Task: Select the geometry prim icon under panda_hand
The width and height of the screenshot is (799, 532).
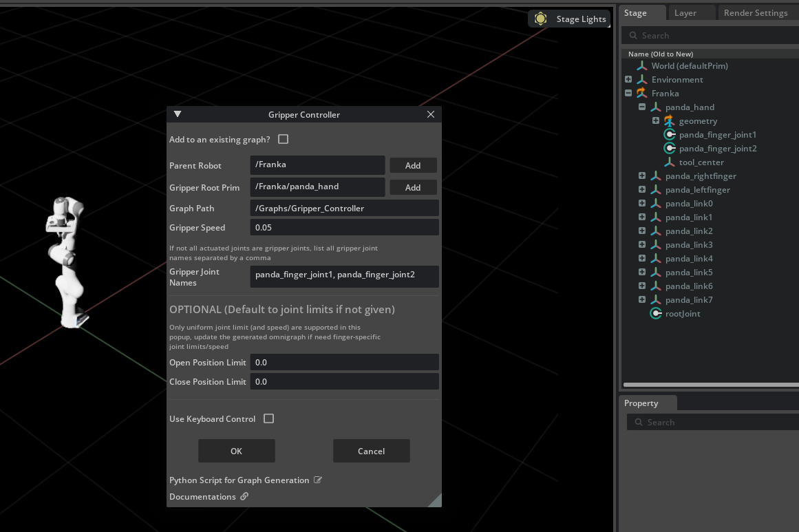Action: pos(668,120)
